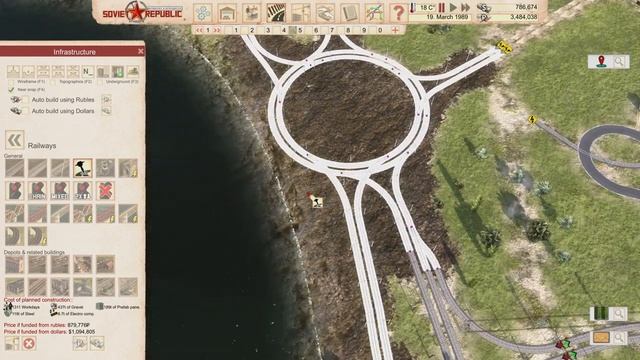
Task: Open the help question mark menu
Action: coord(398,13)
